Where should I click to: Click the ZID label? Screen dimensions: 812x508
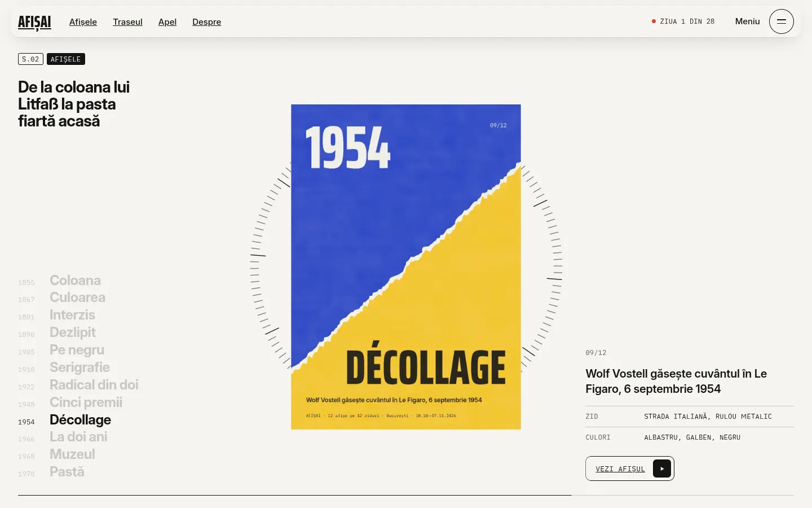click(592, 417)
